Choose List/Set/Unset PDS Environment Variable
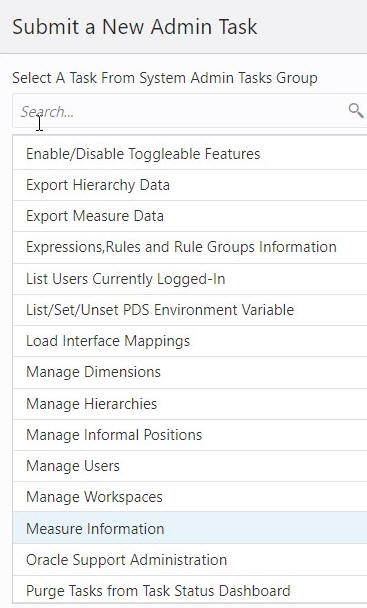367x608 pixels. [x=190, y=310]
